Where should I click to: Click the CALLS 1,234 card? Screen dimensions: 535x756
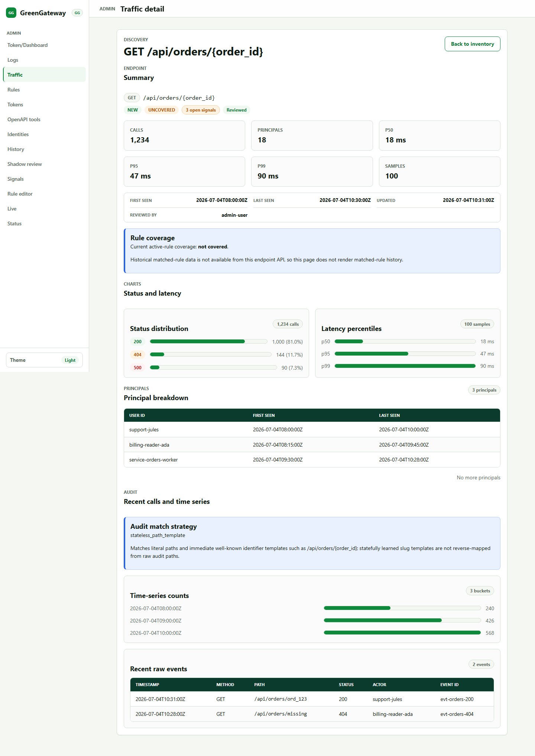click(x=184, y=135)
